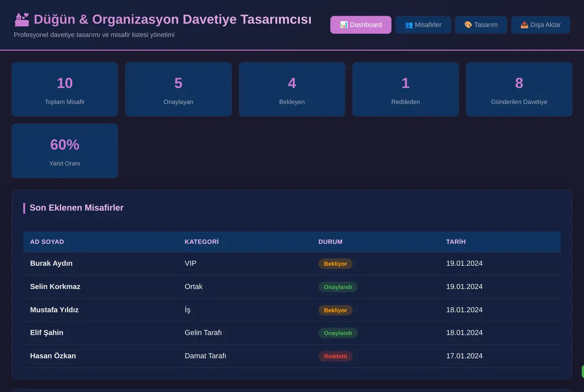Click Onaylandı badge in Elif Şahin row
This screenshot has width=584, height=392.
(x=338, y=333)
